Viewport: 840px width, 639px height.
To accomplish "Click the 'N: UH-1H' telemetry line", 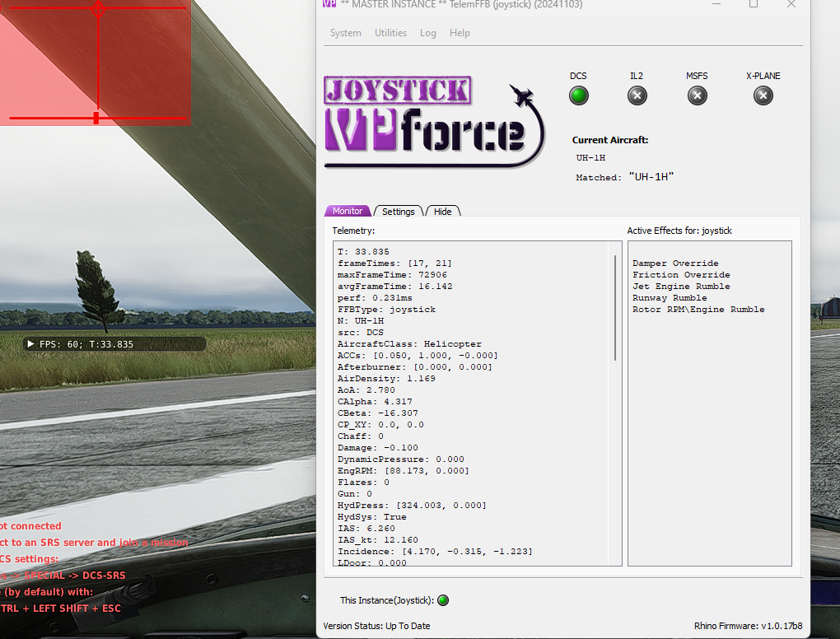I will click(361, 321).
